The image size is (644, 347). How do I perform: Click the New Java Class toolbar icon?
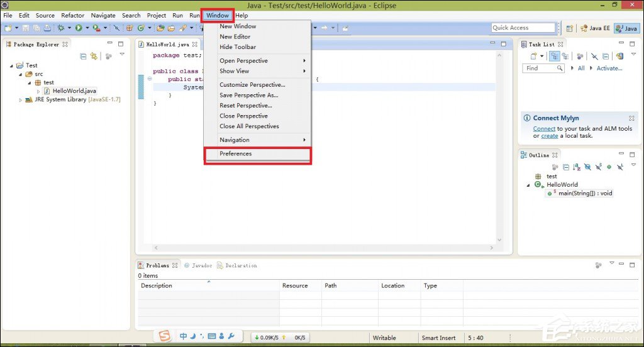tap(142, 28)
